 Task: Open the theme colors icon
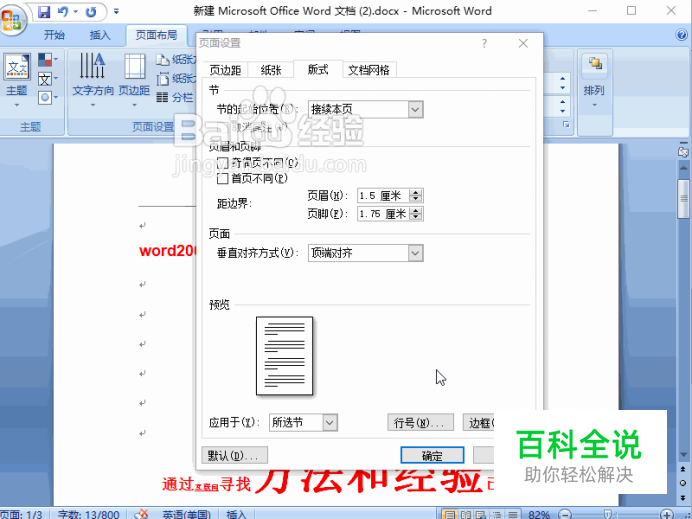point(45,60)
